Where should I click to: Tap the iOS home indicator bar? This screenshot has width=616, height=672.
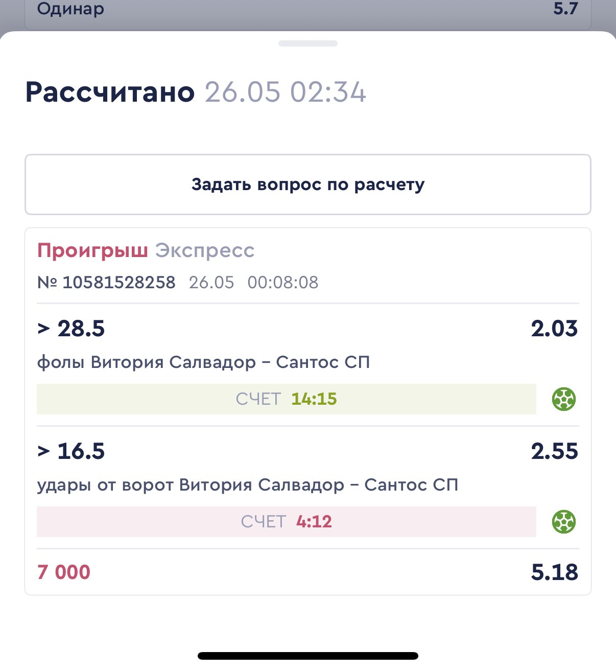pyautogui.click(x=308, y=656)
